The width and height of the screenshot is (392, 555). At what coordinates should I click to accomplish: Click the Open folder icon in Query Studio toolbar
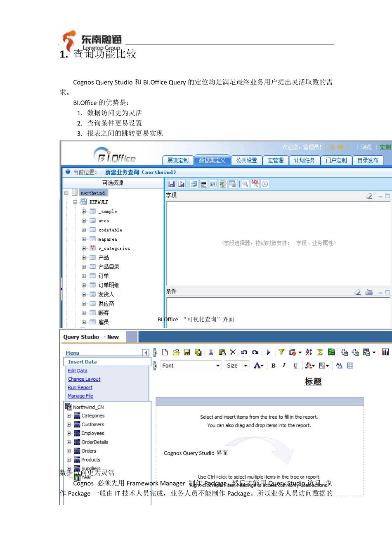[176, 352]
